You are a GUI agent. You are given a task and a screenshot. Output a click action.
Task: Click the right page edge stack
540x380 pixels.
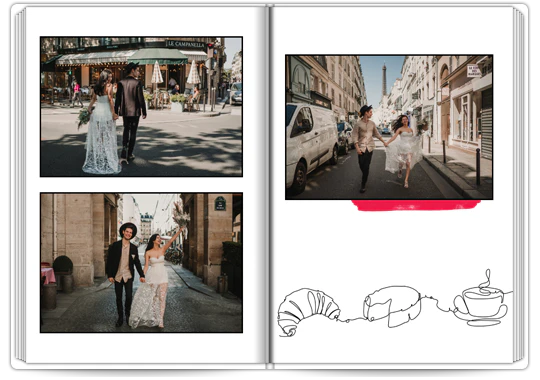519,185
